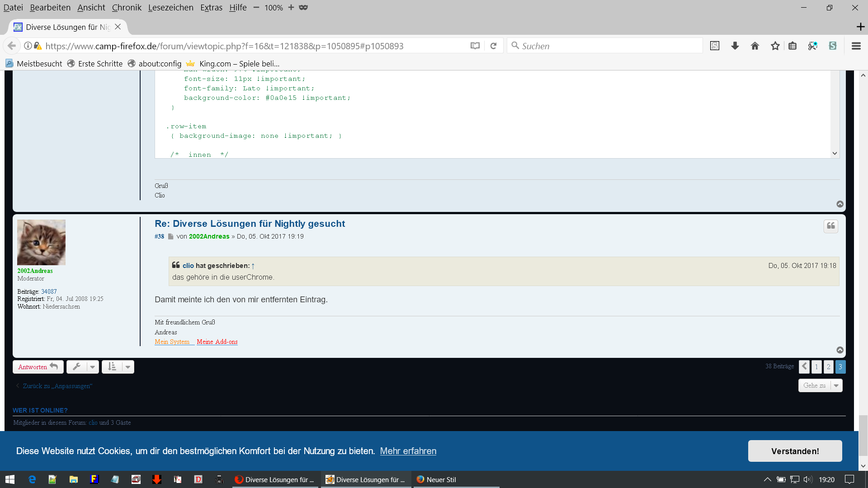Go to the home page icon

point(755,46)
